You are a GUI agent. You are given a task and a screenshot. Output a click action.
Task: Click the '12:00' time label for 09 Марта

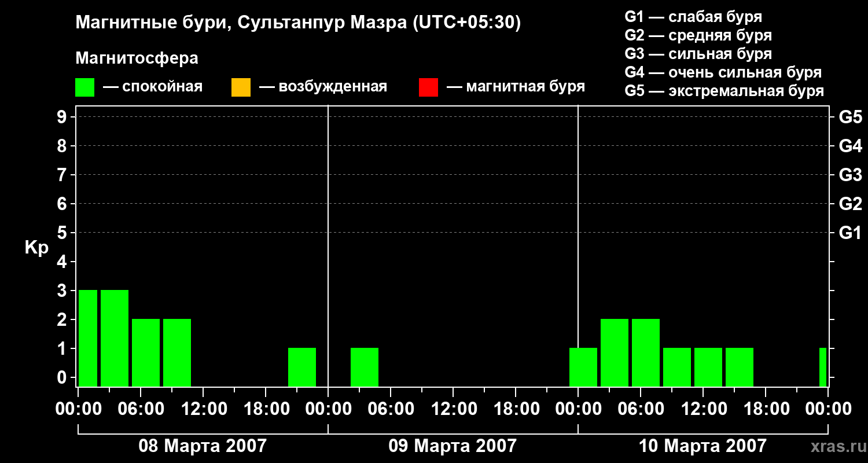click(x=453, y=409)
